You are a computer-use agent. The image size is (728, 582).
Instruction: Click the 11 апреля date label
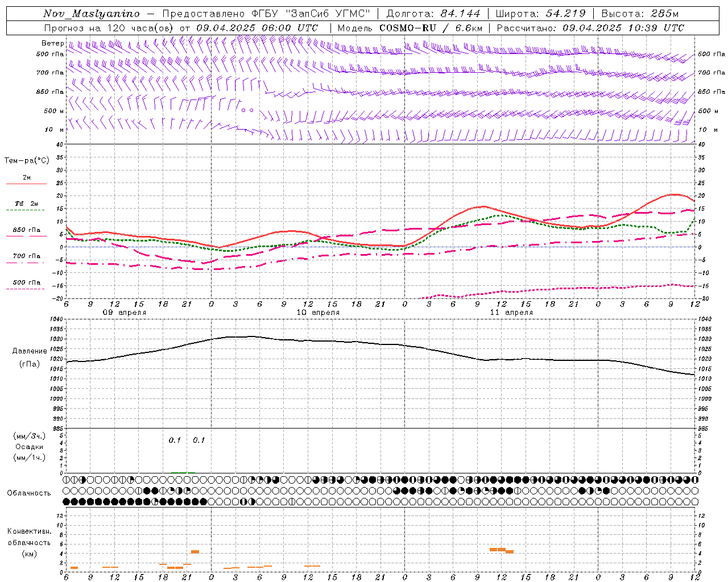click(x=511, y=313)
